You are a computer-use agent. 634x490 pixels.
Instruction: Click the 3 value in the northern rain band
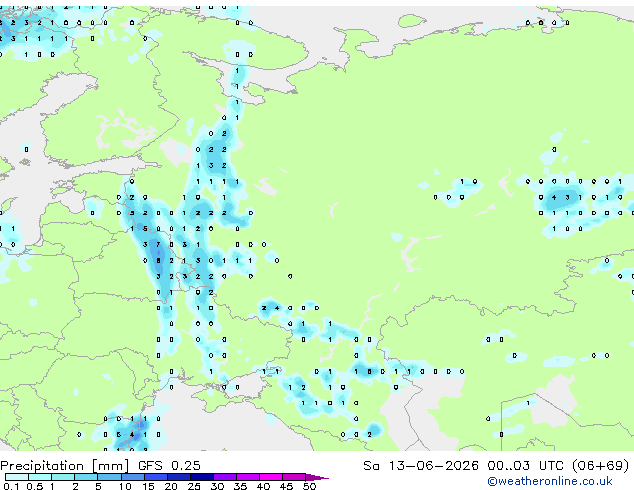coord(211,166)
